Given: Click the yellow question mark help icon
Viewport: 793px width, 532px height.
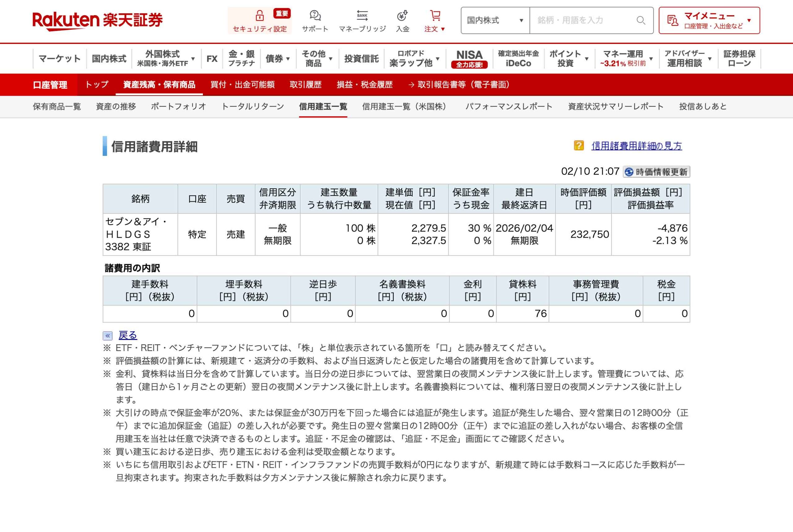Looking at the screenshot, I should point(579,146).
